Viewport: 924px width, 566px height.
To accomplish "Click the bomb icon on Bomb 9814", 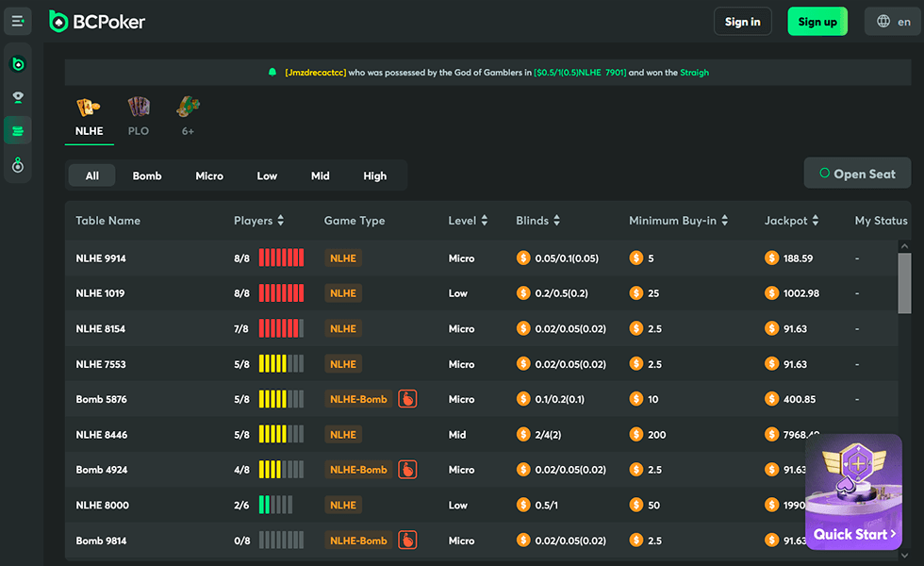I will [x=407, y=540].
